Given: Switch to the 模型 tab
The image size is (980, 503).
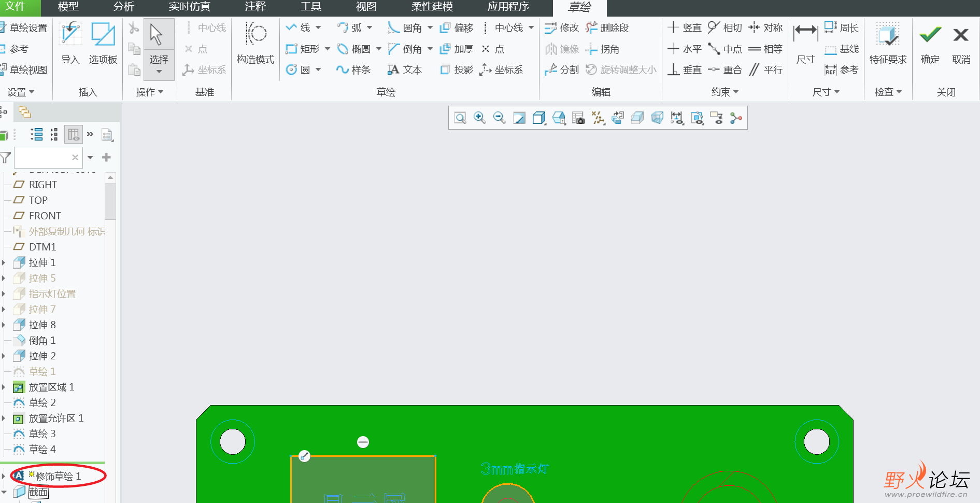Looking at the screenshot, I should click(68, 7).
